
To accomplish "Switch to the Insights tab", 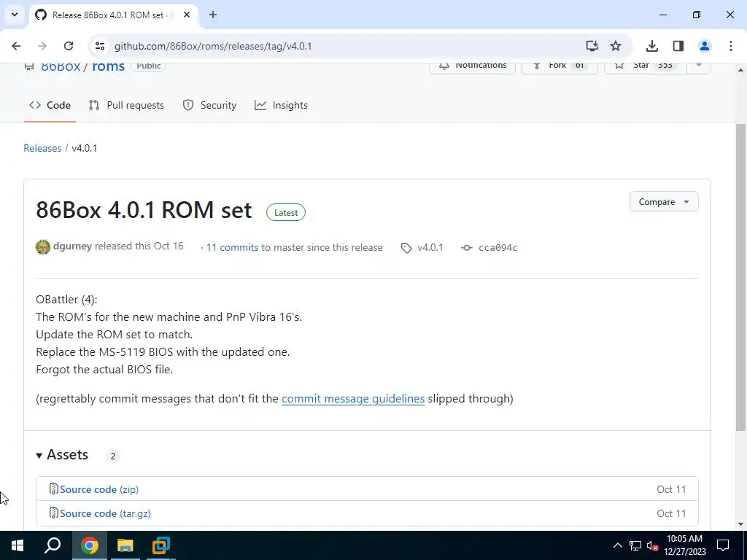I will [281, 105].
